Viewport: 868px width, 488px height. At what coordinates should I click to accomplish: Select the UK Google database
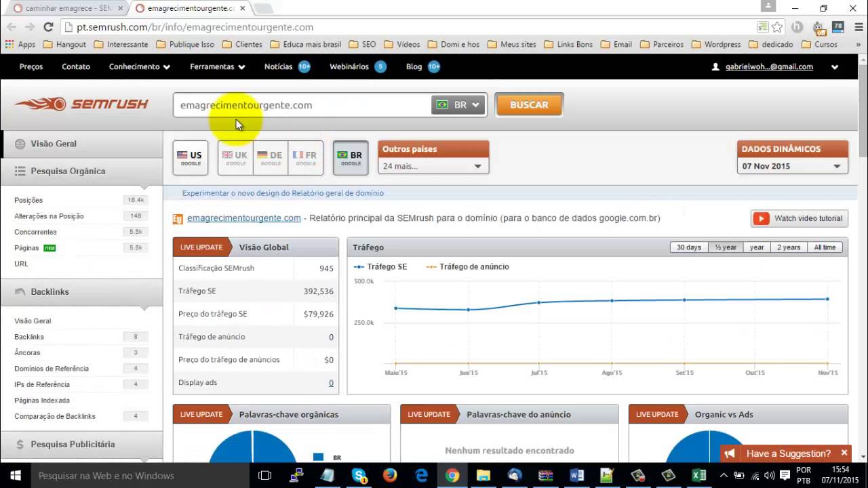pos(235,158)
